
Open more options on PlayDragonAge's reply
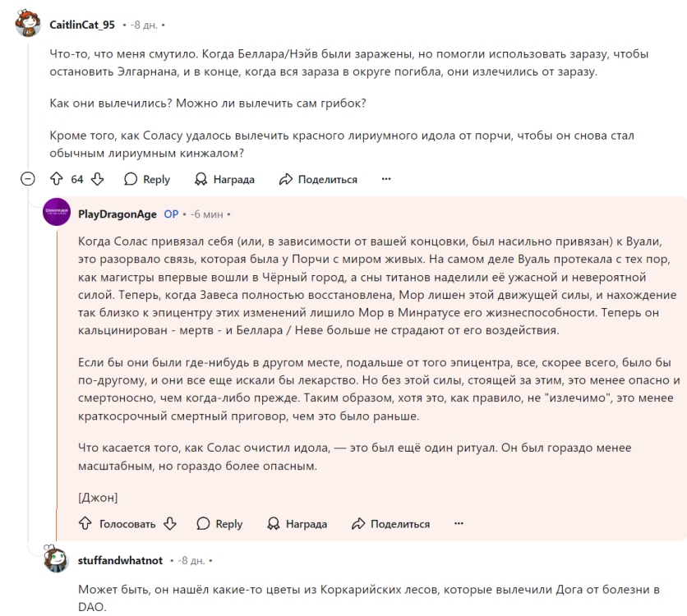pos(459,523)
